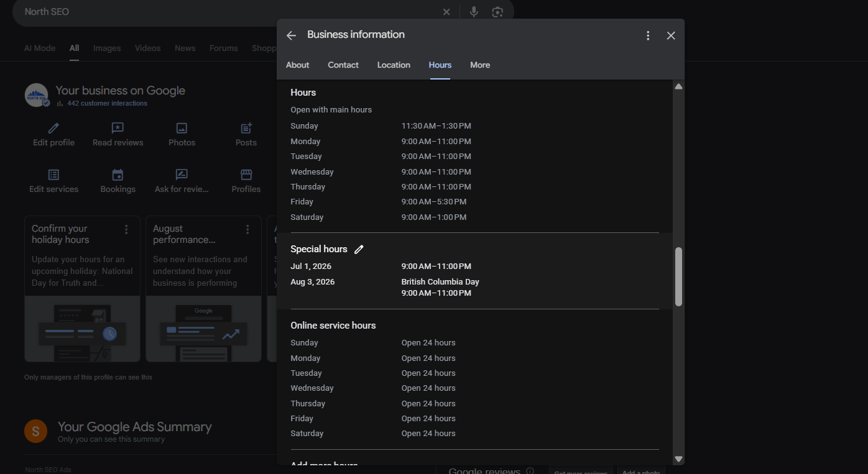Viewport: 868px width, 474px height.
Task: Open the Profiles shortcut
Action: point(246,181)
